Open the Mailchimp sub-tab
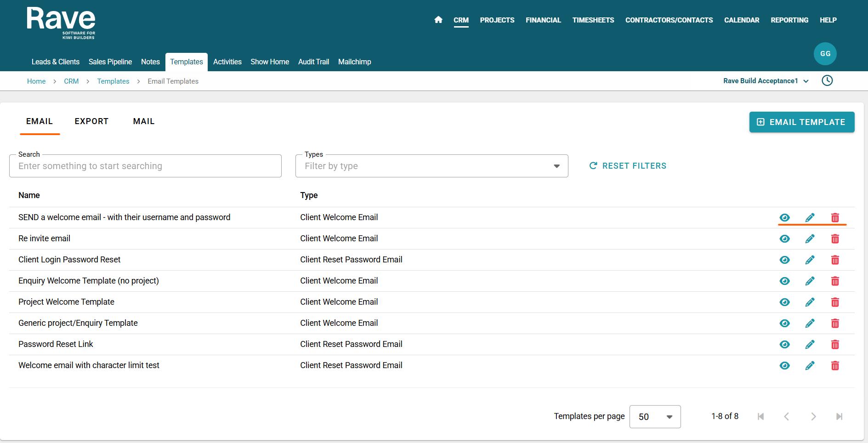868x443 pixels. click(355, 62)
